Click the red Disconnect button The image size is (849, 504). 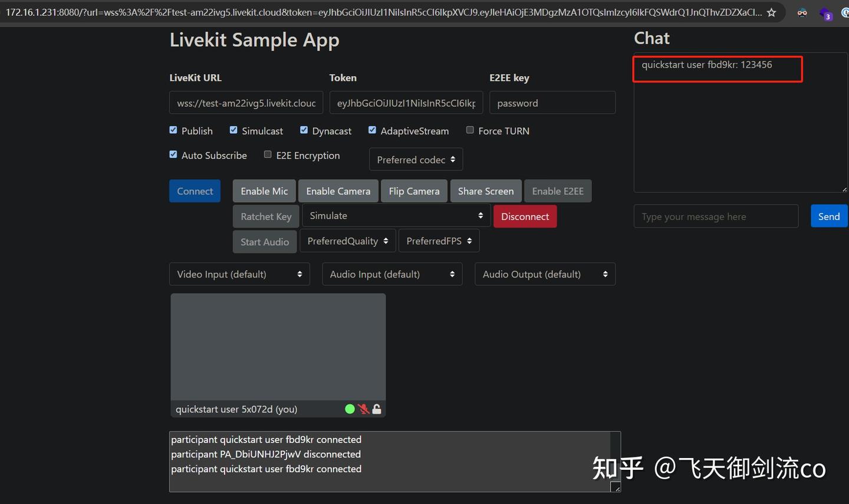pos(525,216)
